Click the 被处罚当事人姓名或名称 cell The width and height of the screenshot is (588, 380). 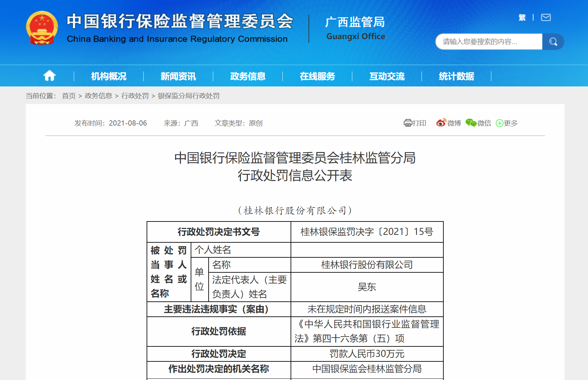point(169,272)
